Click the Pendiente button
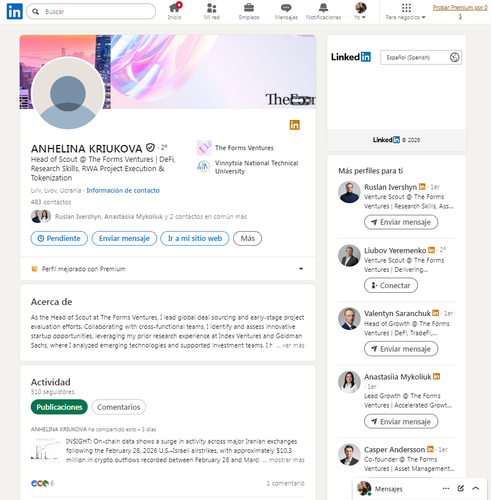The image size is (491, 500). click(x=59, y=238)
